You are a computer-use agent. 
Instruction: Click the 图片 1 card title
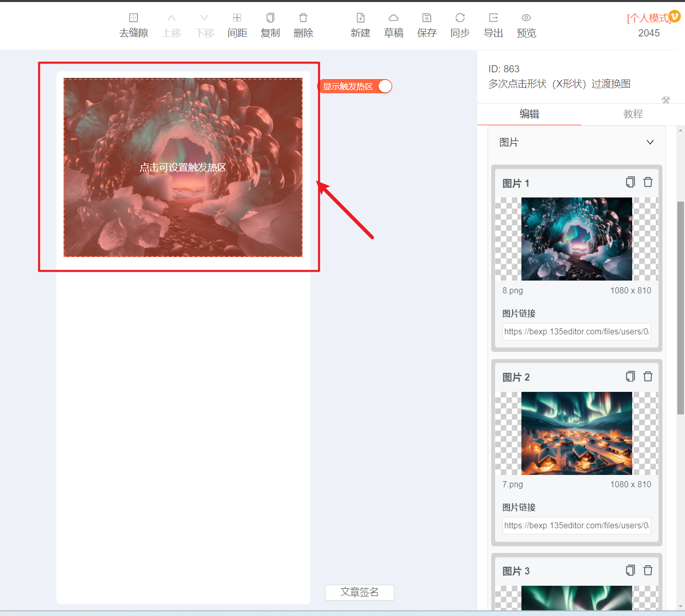point(516,183)
